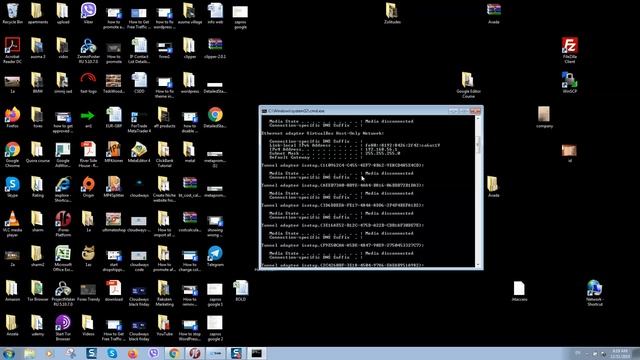
Task: Open VLC media player shortcut
Action: (12, 219)
